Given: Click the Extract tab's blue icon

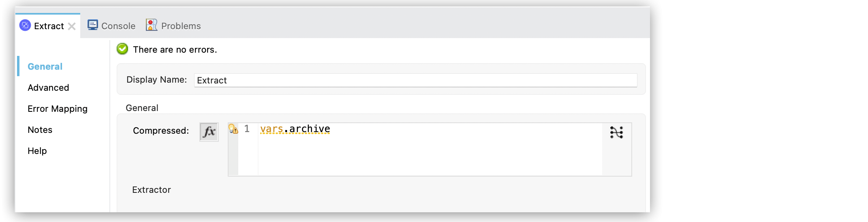Looking at the screenshot, I should coord(25,26).
